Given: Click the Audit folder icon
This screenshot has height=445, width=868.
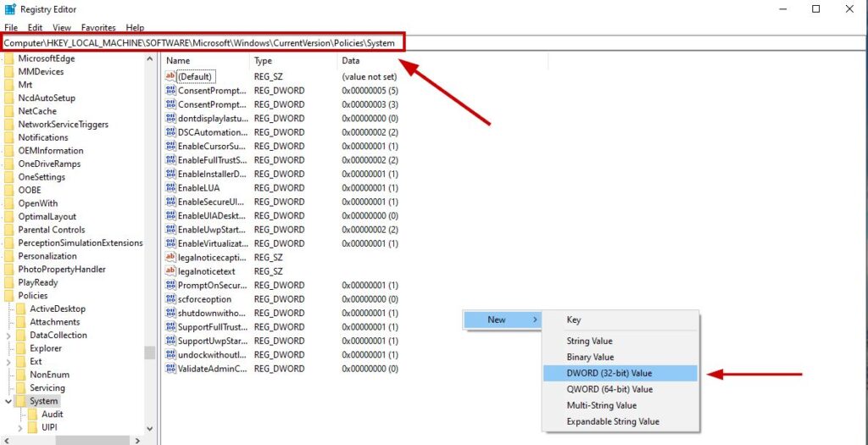Looking at the screenshot, I should click(x=32, y=414).
